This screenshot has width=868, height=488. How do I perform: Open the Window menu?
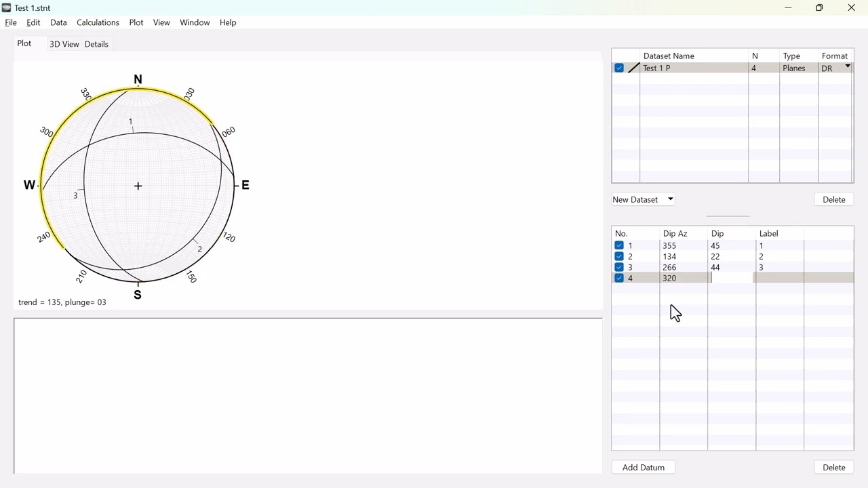pos(195,22)
